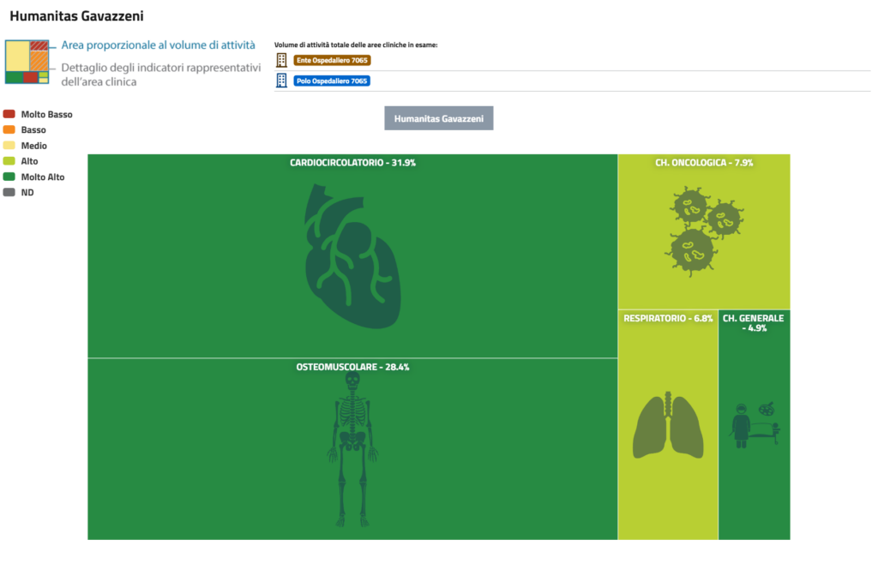Select the orange Basso legend swatch

pos(9,129)
